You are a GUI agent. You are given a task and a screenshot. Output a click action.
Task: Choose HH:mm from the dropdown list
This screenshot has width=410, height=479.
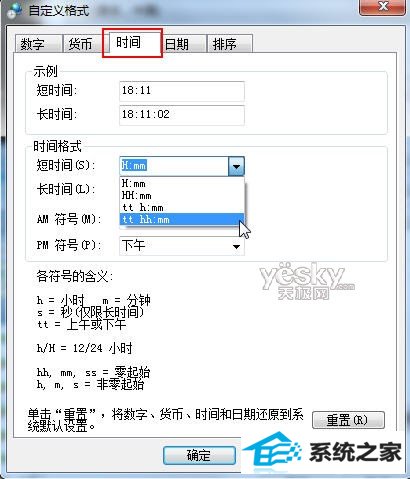[182, 195]
